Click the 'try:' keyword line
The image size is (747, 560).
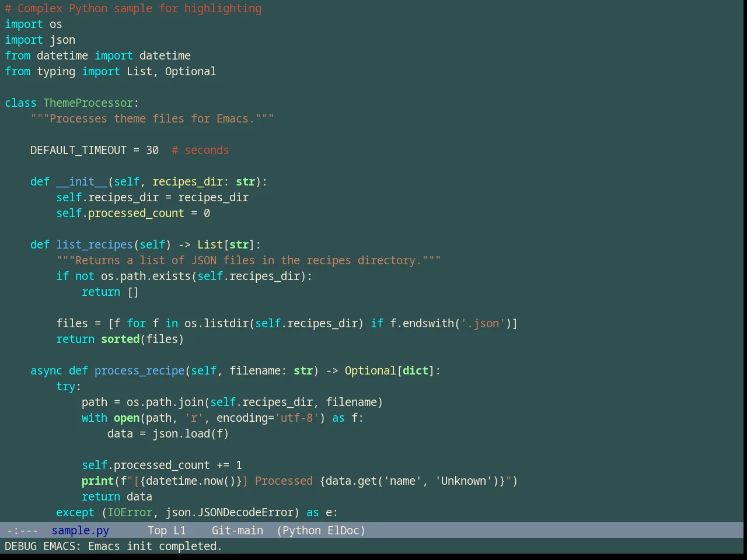69,386
